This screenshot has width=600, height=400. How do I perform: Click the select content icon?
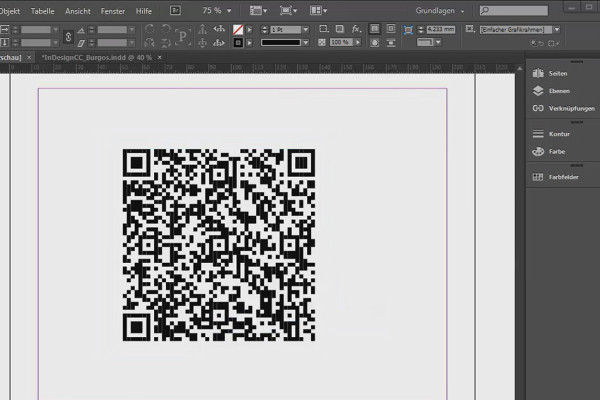click(x=202, y=42)
